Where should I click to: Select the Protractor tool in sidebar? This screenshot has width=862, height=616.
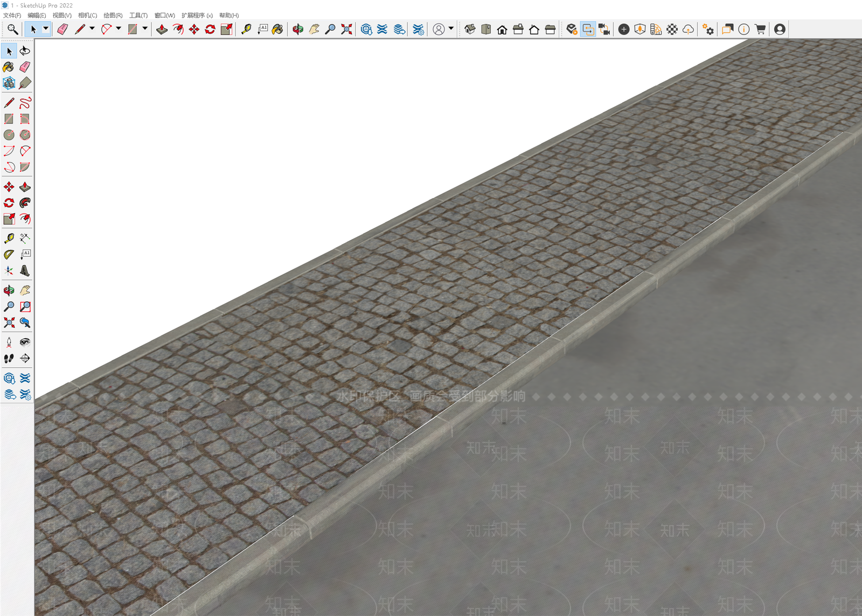click(x=9, y=254)
